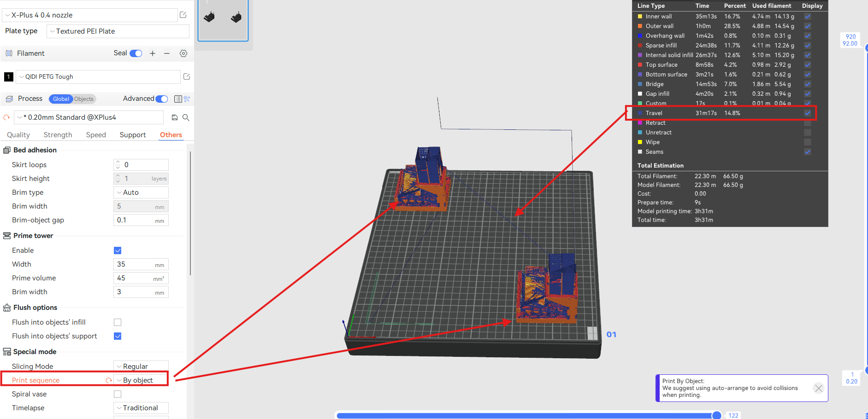Select the plate thumbnail at the top

pyautogui.click(x=223, y=20)
